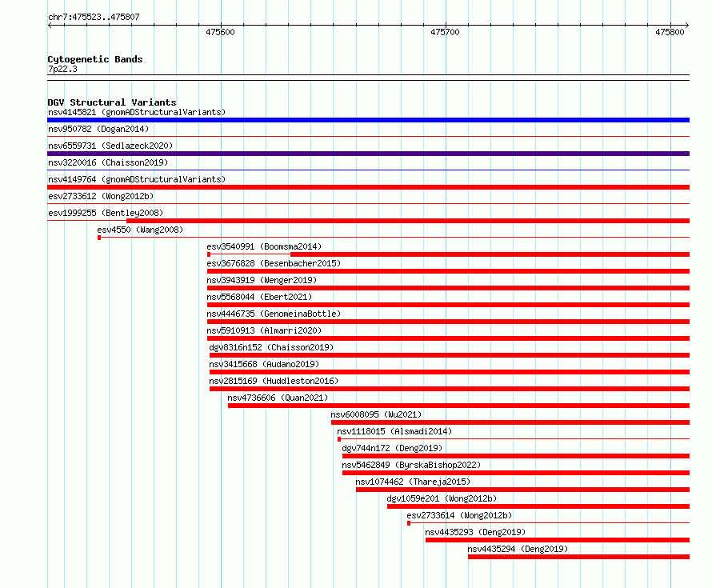Select nsv5568044 (Ebert2021) label
Image resolution: width=712 pixels, height=588 pixels.
click(x=260, y=297)
